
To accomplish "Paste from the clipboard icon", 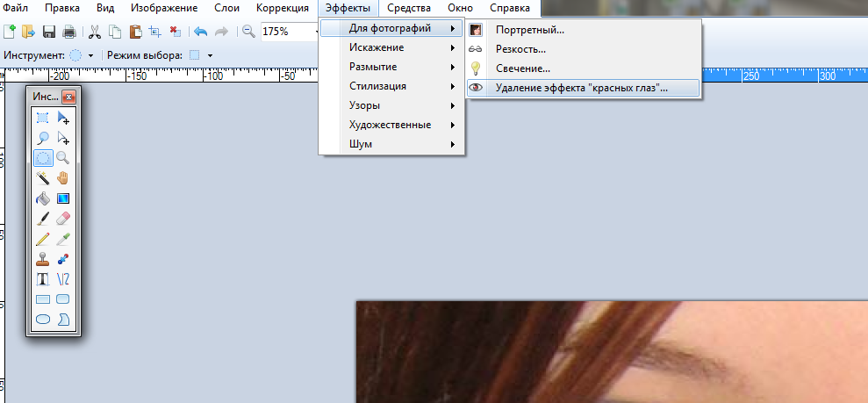I will (x=136, y=32).
